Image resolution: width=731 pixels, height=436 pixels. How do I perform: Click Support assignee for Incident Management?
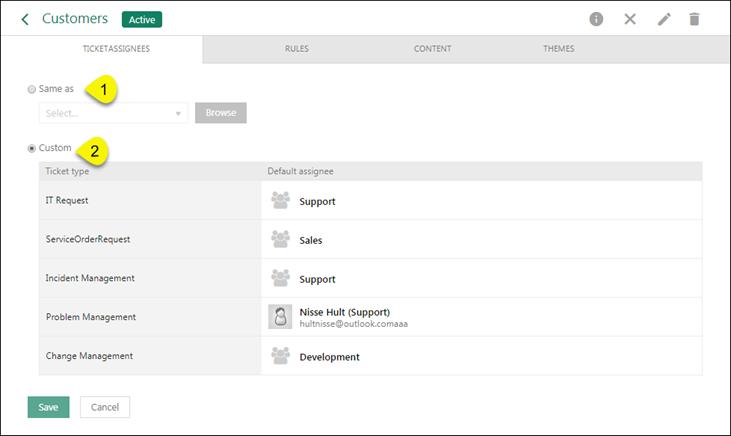coord(317,279)
